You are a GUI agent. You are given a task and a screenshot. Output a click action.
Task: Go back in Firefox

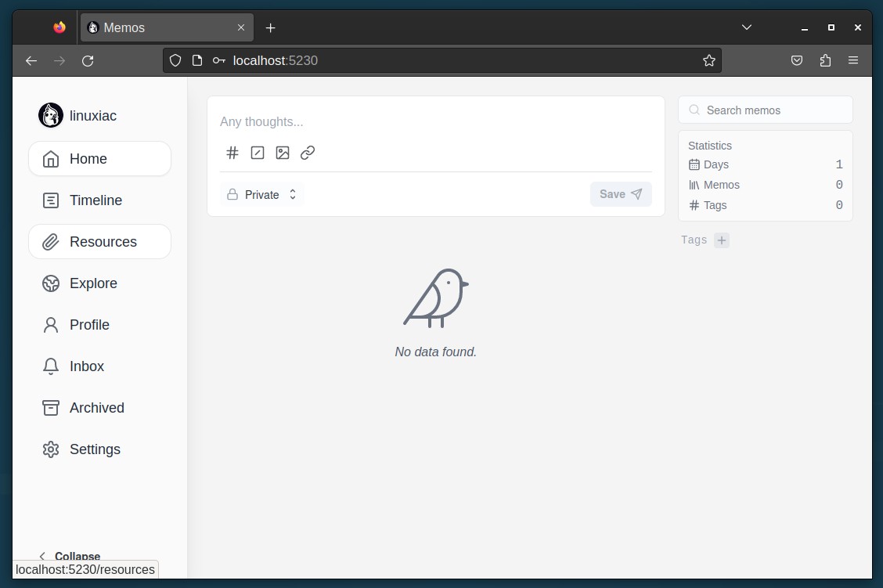31,61
